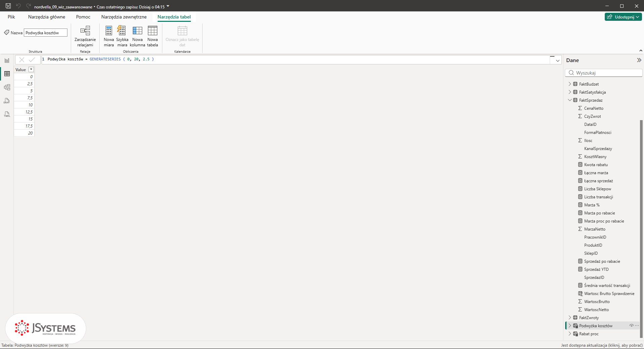Open more options for Podwyżka kosztów table
The width and height of the screenshot is (644, 349).
637,326
